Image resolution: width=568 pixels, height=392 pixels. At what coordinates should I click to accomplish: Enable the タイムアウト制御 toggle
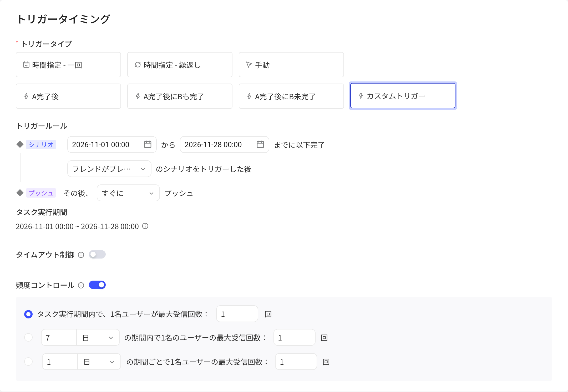[97, 254]
